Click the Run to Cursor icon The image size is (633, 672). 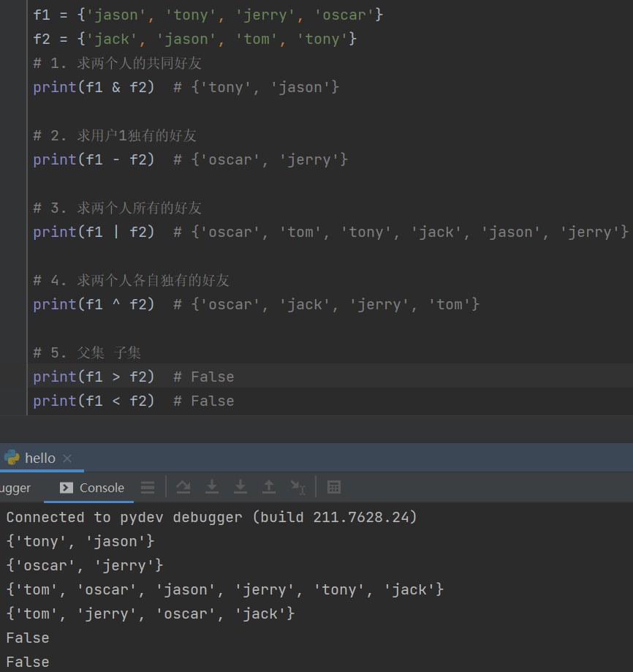click(x=297, y=487)
